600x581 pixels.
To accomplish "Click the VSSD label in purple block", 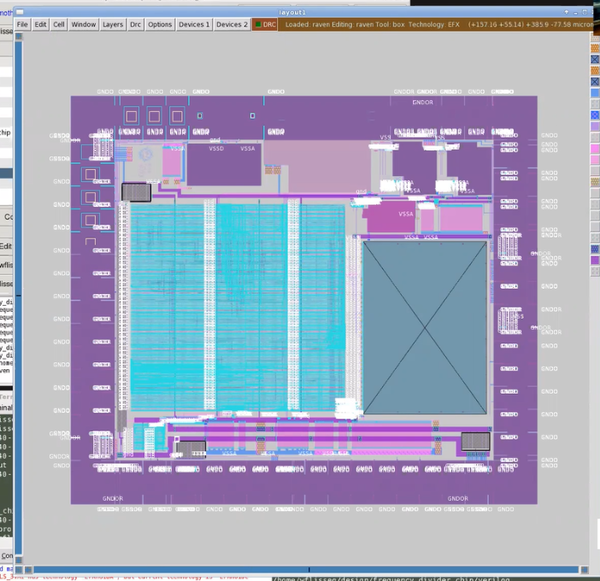I will [x=216, y=149].
